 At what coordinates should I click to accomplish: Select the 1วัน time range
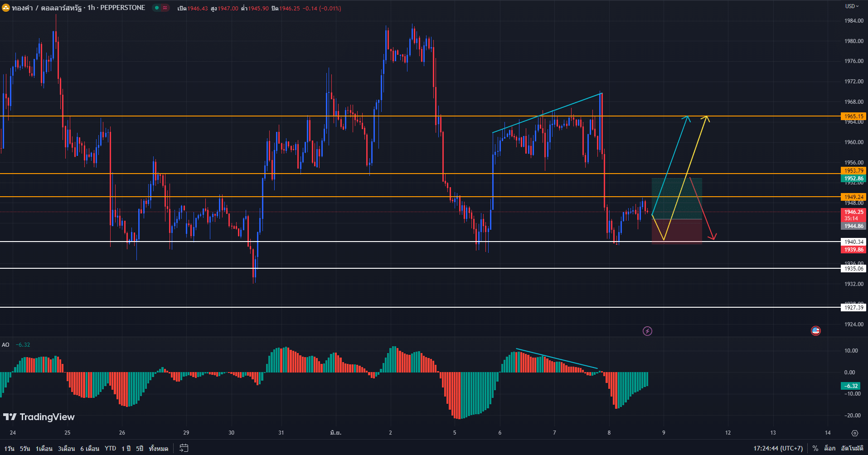click(10, 448)
